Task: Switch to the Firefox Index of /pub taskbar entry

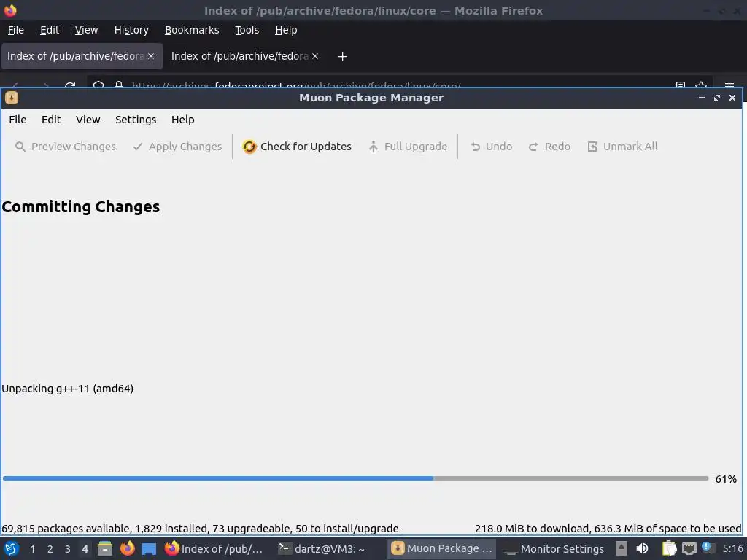Action: 214,549
